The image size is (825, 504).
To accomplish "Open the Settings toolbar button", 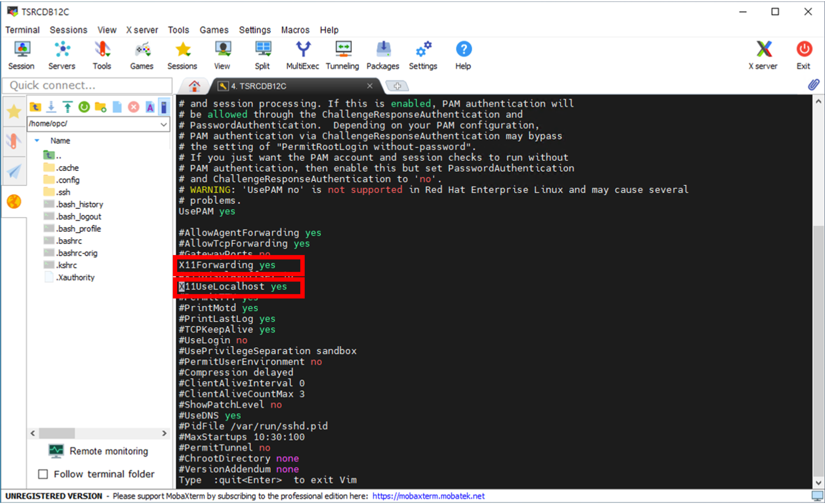I will coord(423,55).
